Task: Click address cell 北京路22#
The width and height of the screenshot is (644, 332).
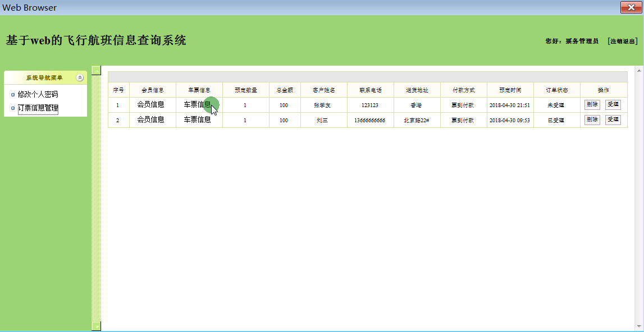Action: 417,120
